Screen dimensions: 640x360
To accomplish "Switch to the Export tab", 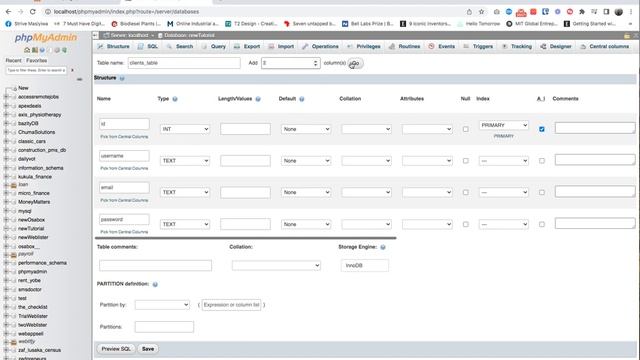I will [247, 47].
